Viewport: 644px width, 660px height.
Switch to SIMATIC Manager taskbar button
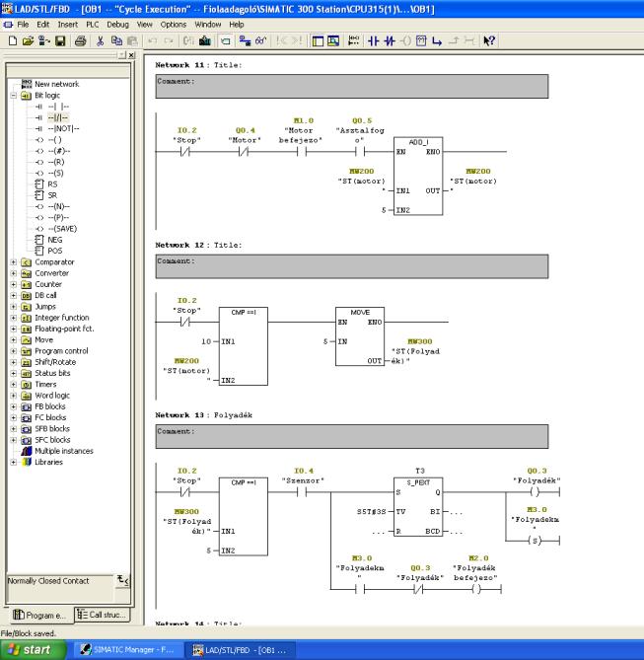(129, 650)
